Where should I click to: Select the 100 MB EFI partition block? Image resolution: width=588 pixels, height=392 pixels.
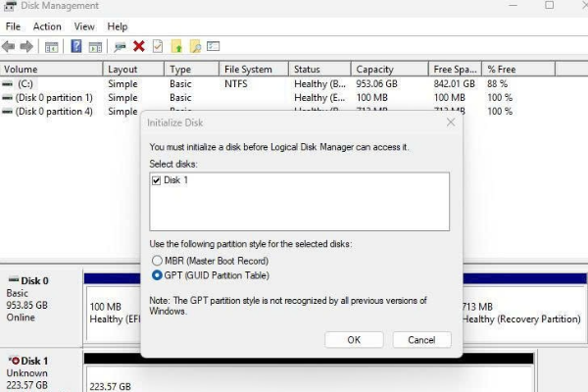[x=114, y=314]
